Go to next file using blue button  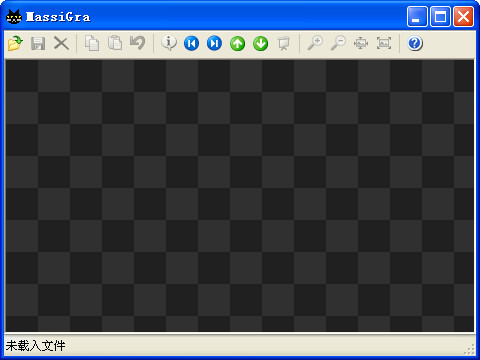pos(214,43)
